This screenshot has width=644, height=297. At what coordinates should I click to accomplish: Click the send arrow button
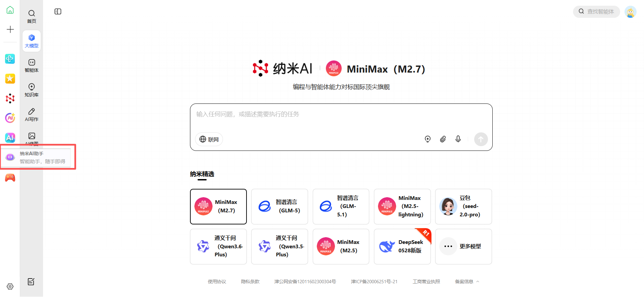click(481, 139)
